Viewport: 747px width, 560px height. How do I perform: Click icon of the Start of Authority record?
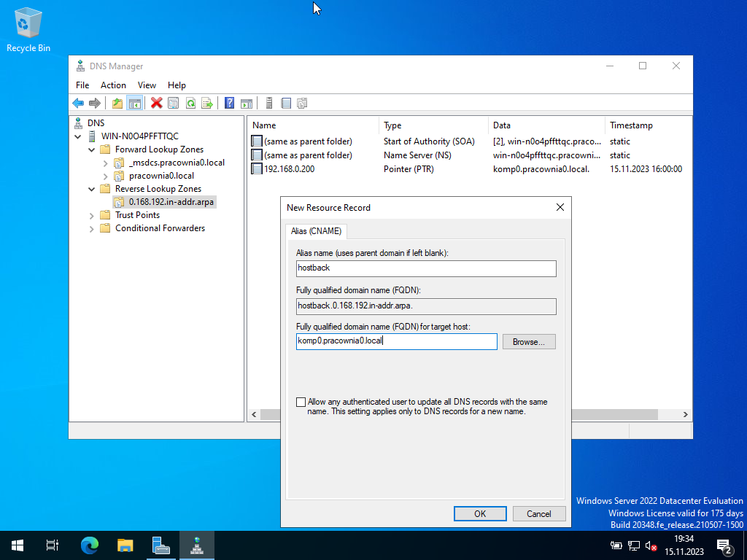coord(257,141)
